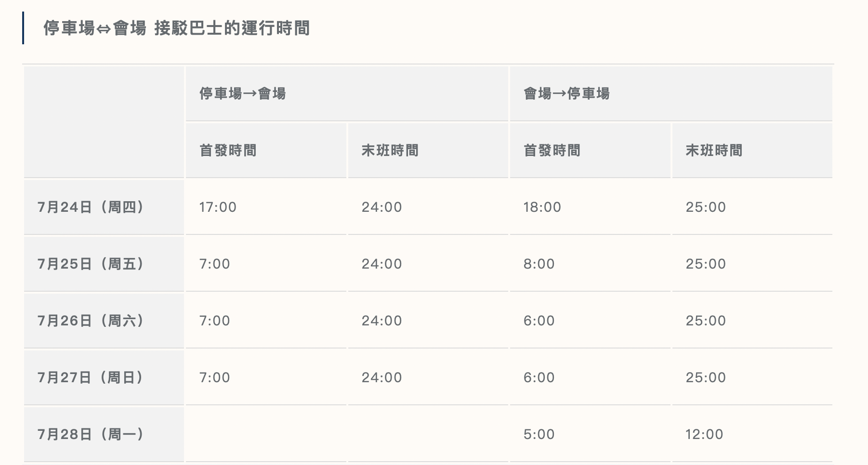Select 首發時間 header under 停車場→會場

click(x=228, y=151)
